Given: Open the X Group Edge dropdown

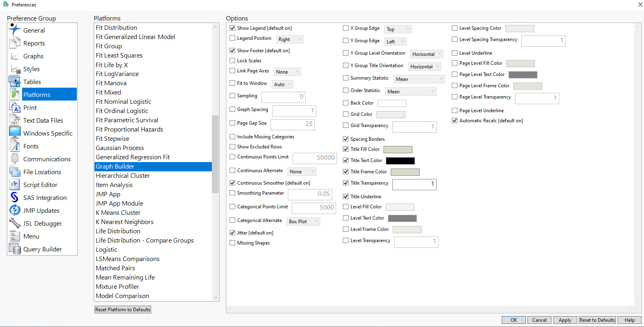Looking at the screenshot, I should [x=398, y=29].
